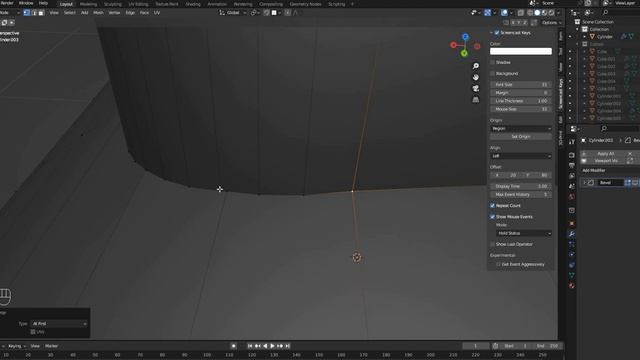Enable Get Event Aggressively checkbox
The height and width of the screenshot is (360, 640).
(498, 264)
